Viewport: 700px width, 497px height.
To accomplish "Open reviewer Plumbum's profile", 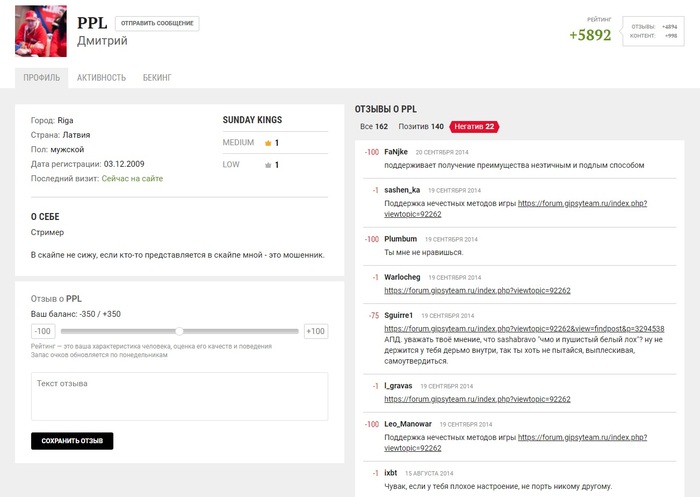I will [x=400, y=239].
